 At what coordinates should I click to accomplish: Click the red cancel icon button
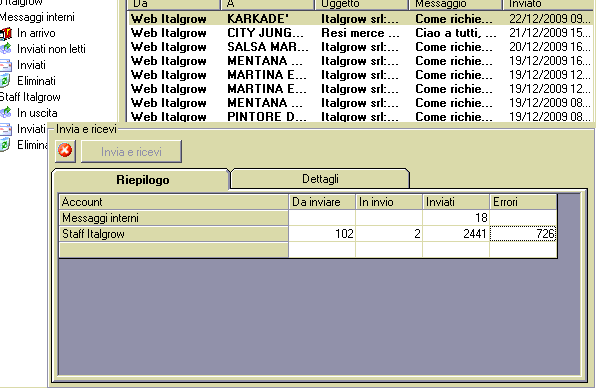(x=65, y=151)
